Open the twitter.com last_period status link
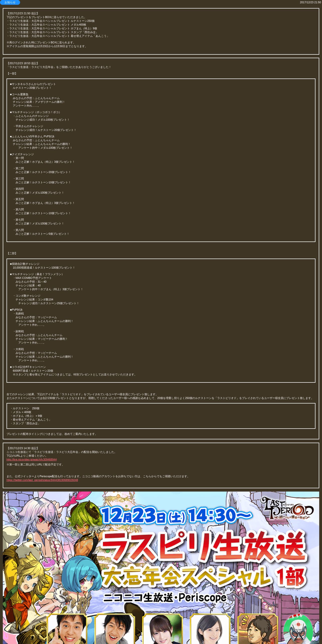This screenshot has width=322, height=644. point(42,480)
